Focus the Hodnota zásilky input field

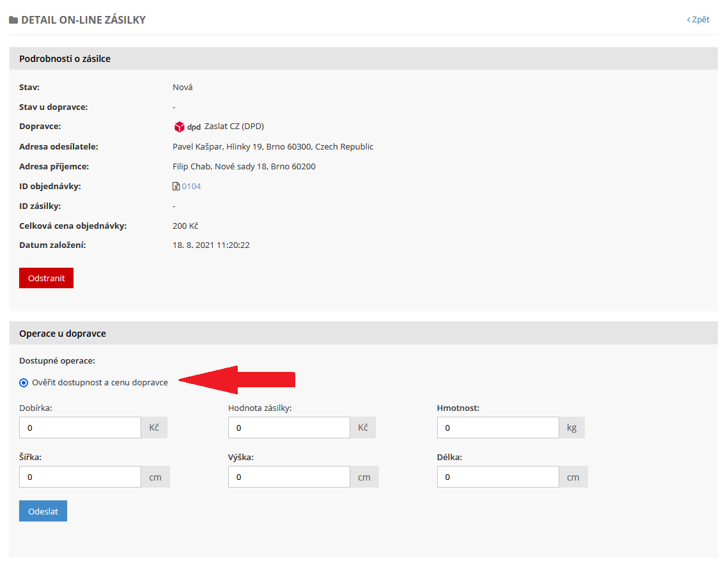[289, 428]
